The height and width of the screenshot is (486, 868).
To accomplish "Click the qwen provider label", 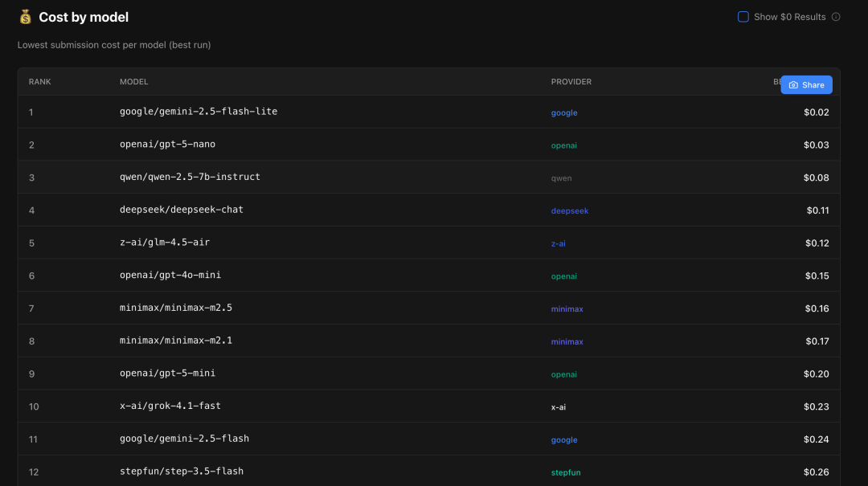I will (562, 178).
